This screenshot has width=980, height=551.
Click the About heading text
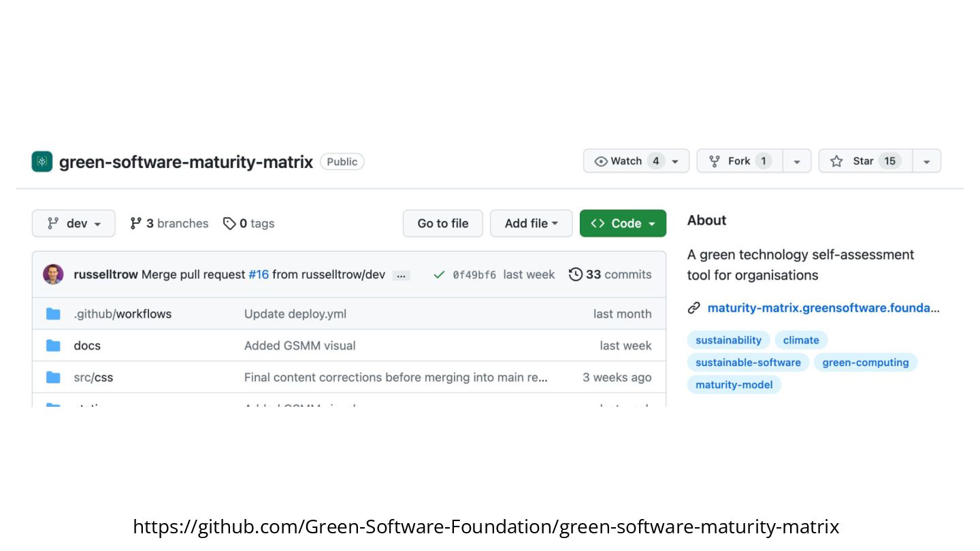[706, 220]
